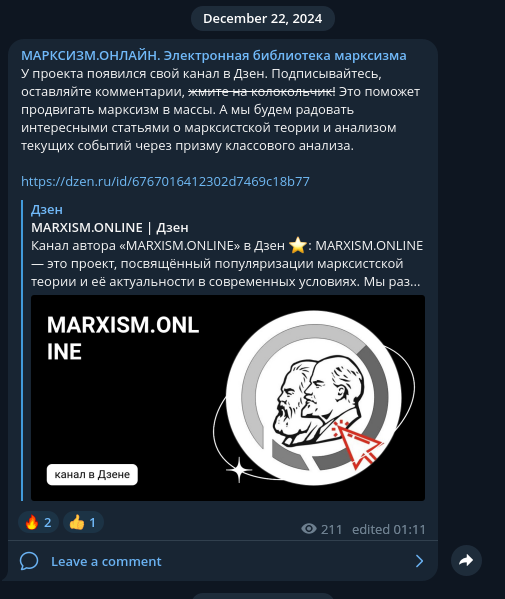Click the thumbs up emoji reaction
This screenshot has width=505, height=599.
pyautogui.click(x=77, y=522)
